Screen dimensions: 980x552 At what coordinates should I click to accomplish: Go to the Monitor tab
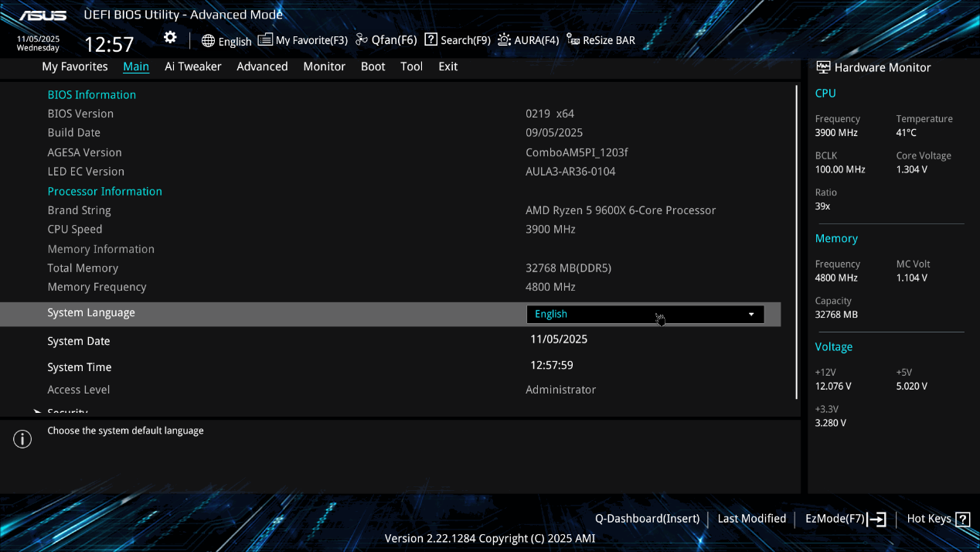(x=324, y=66)
